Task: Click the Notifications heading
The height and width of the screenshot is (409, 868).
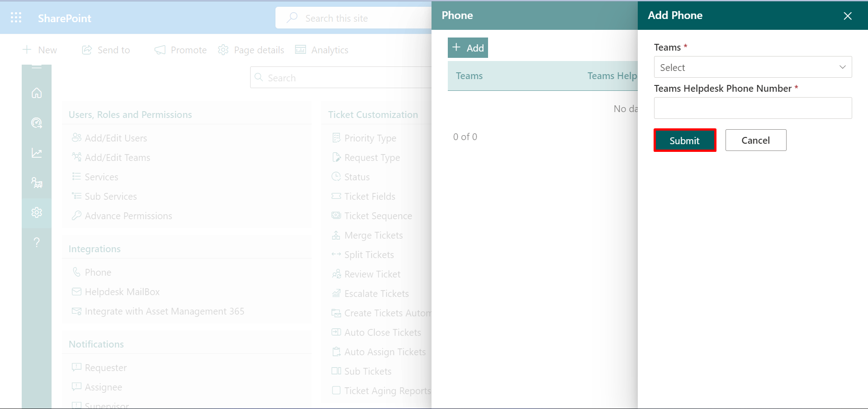Action: [96, 344]
